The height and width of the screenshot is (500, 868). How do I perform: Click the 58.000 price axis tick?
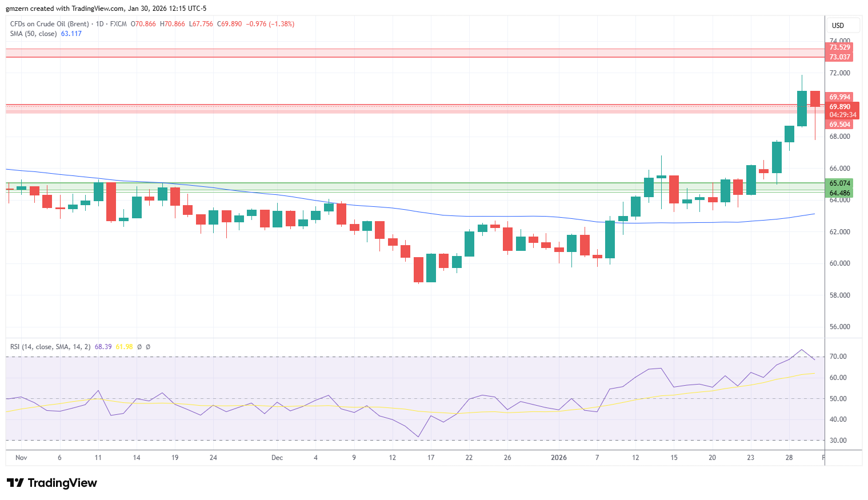tap(840, 295)
